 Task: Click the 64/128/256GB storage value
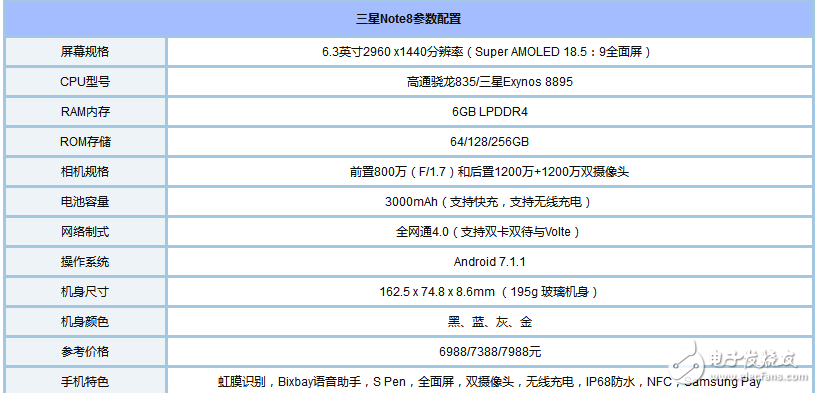[489, 142]
